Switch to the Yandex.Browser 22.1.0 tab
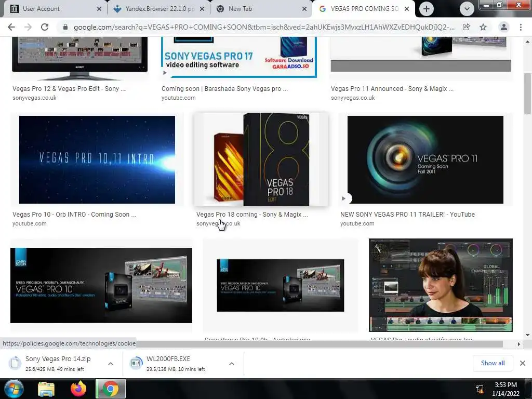532x399 pixels. click(x=159, y=9)
